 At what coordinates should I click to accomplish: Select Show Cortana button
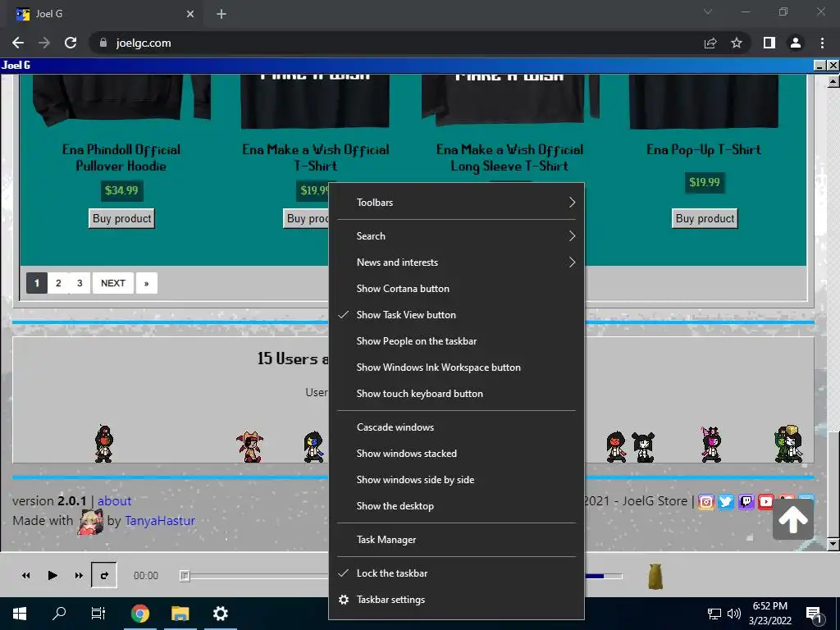(456, 289)
